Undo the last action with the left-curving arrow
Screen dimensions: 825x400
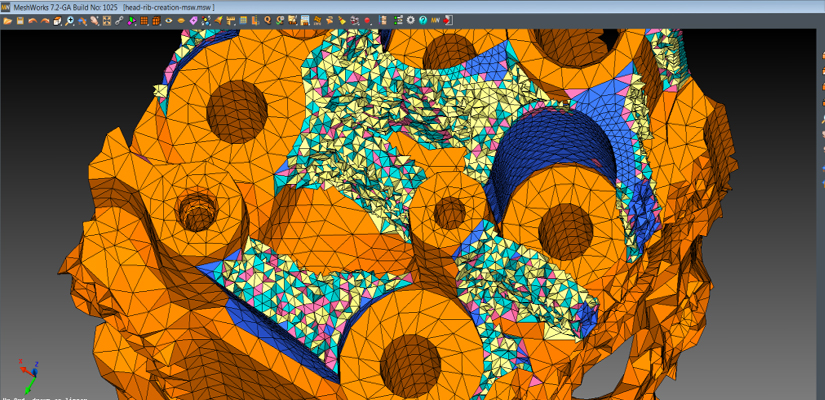[32, 20]
